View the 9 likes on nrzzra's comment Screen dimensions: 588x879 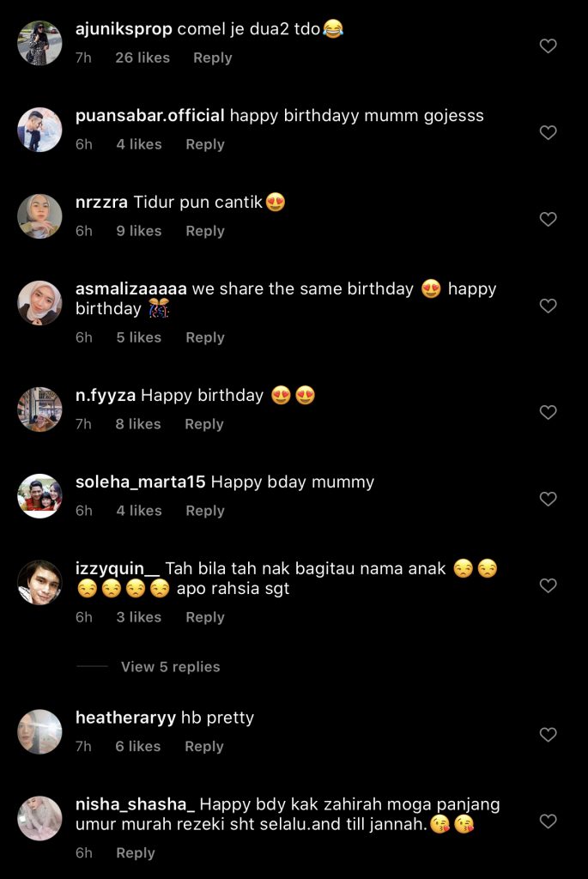point(138,231)
